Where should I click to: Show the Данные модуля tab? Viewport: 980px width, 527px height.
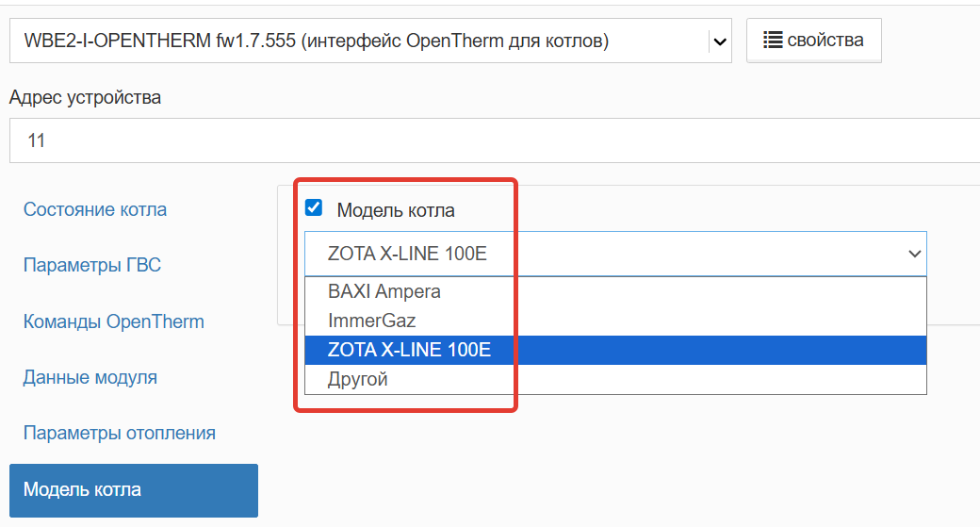(90, 377)
